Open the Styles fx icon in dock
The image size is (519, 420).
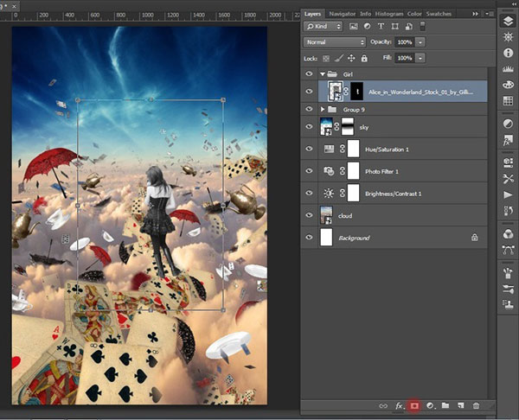508,140
